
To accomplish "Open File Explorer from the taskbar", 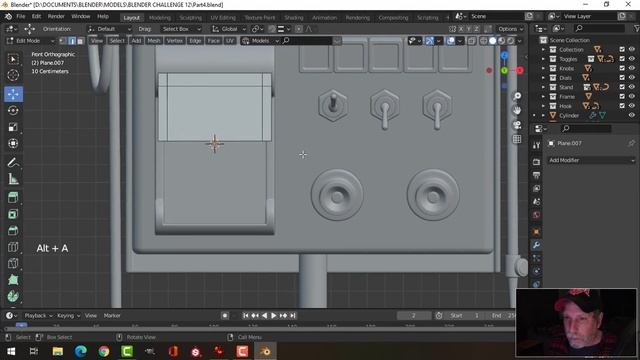I will tap(58, 351).
